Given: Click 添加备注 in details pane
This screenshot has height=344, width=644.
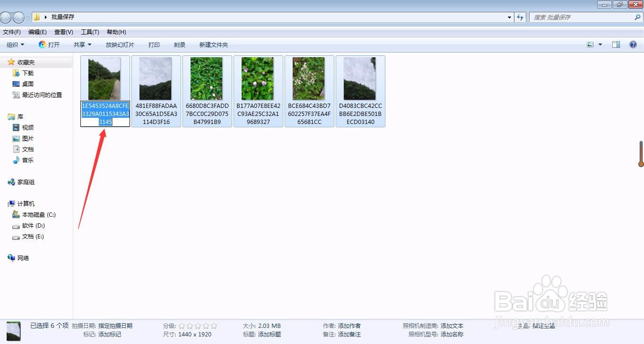Looking at the screenshot, I should (x=349, y=334).
